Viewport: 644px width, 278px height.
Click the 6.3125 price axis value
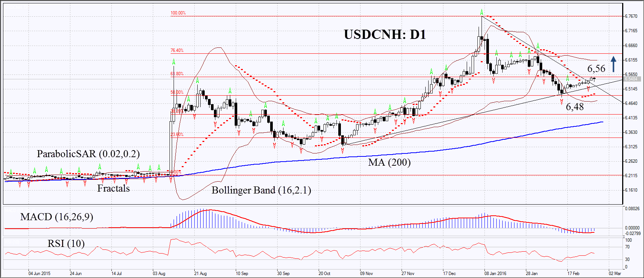[631, 147]
